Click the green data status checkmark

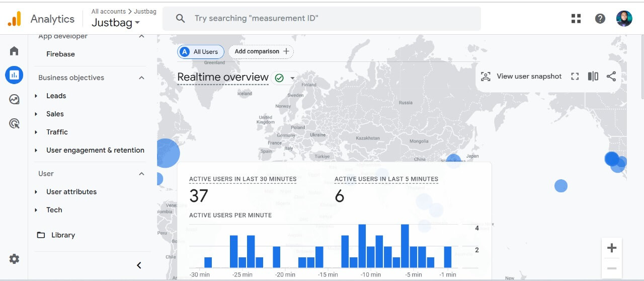pyautogui.click(x=279, y=78)
